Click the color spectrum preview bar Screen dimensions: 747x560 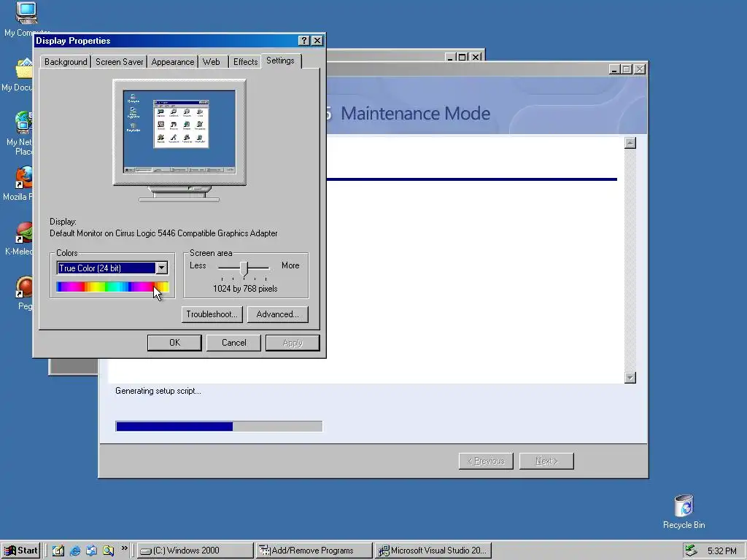point(112,287)
